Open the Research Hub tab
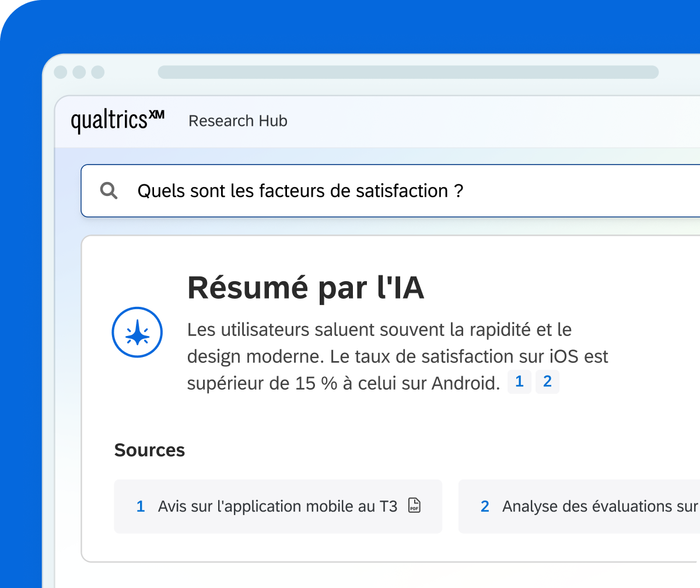The image size is (700, 588). (238, 121)
